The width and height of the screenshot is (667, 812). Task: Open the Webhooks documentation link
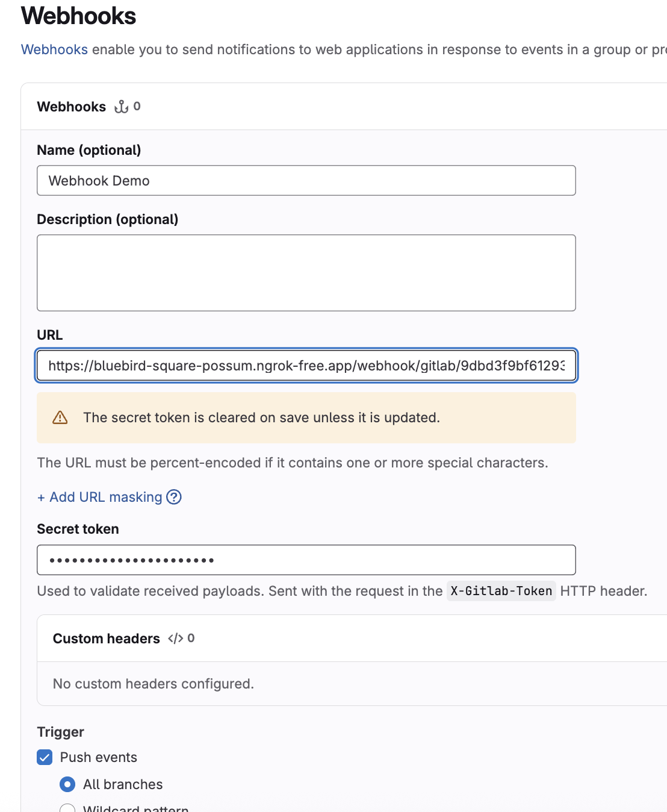coord(54,49)
